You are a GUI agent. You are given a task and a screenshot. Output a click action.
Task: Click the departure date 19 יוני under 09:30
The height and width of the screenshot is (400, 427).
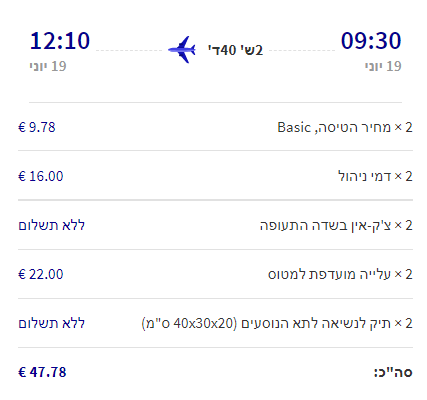coord(383,66)
